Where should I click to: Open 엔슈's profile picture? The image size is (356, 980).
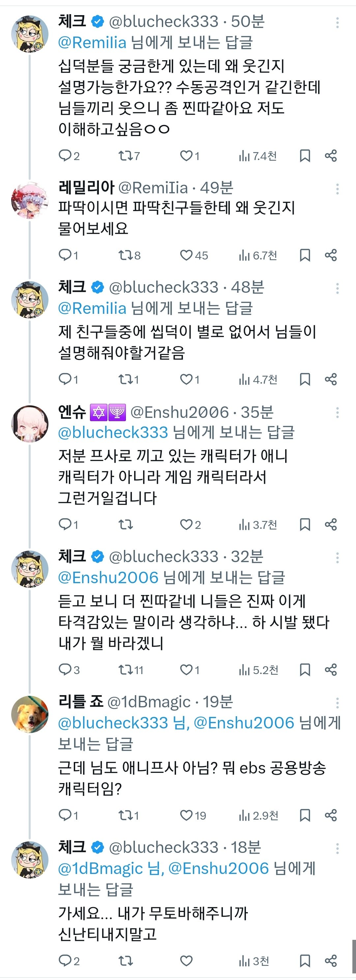coord(30,423)
